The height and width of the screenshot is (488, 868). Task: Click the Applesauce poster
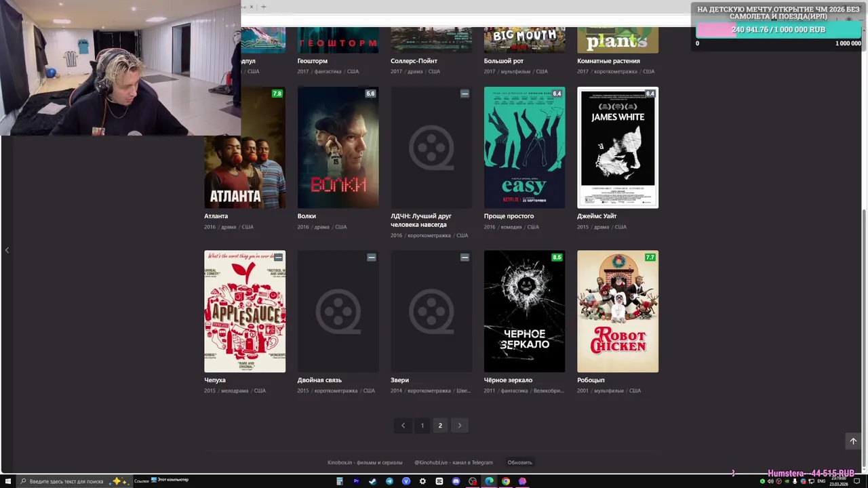(x=245, y=312)
